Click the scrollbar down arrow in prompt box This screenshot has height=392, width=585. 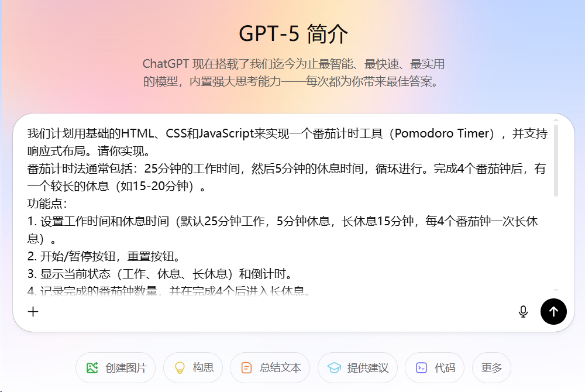coord(556,290)
